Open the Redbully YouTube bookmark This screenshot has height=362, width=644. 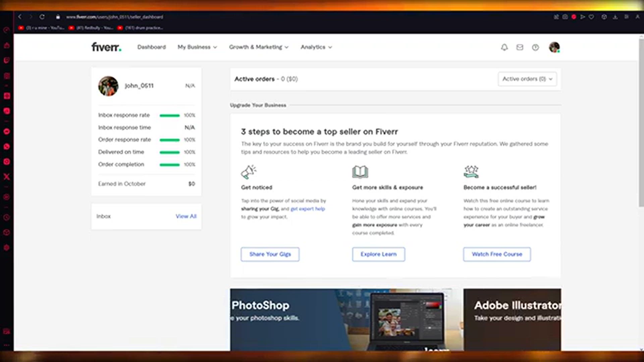(x=91, y=28)
